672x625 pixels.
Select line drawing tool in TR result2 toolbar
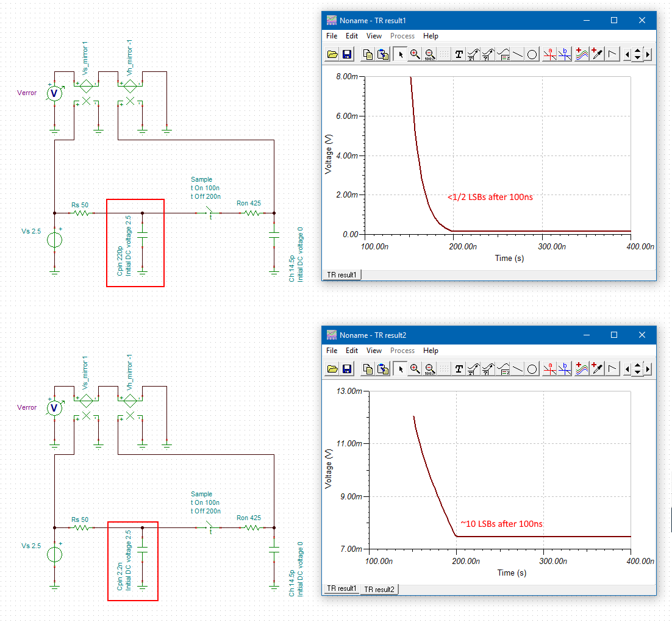[518, 369]
